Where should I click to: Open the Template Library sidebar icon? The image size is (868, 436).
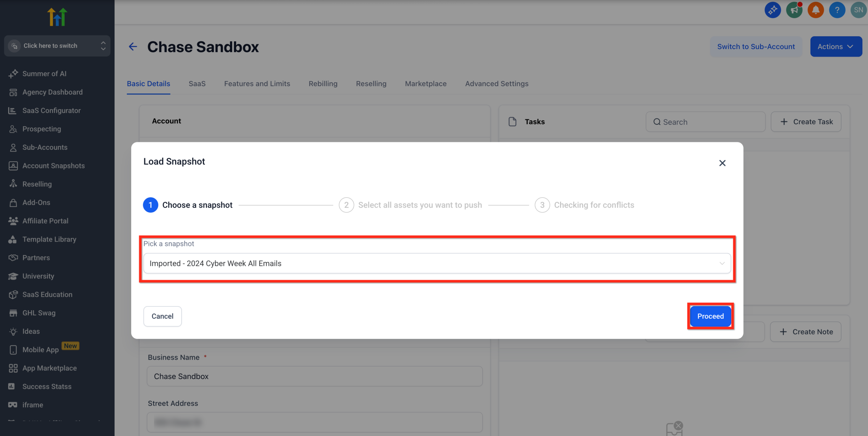pos(49,239)
